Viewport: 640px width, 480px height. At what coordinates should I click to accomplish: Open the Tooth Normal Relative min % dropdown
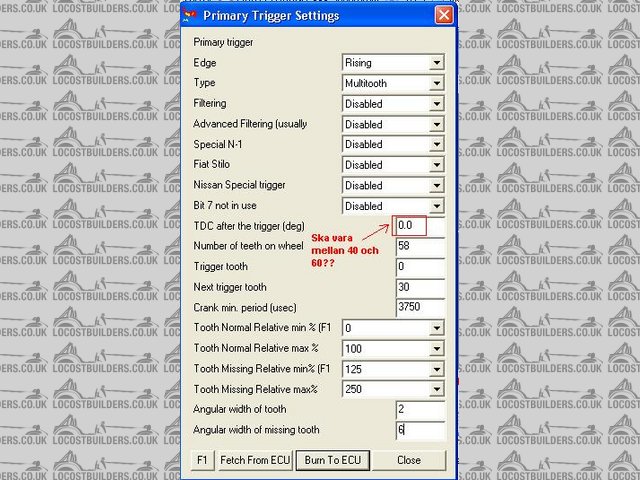pos(393,328)
